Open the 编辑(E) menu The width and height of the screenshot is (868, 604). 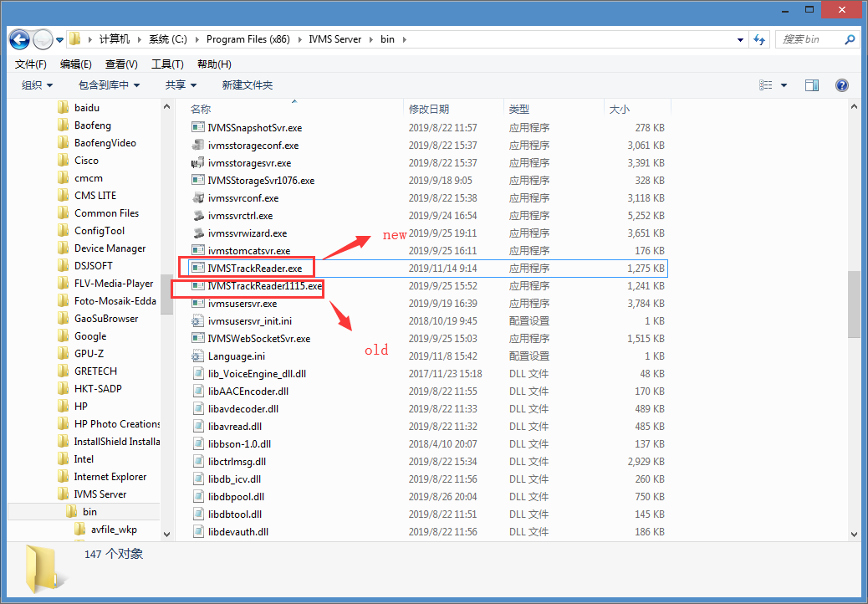pos(76,64)
